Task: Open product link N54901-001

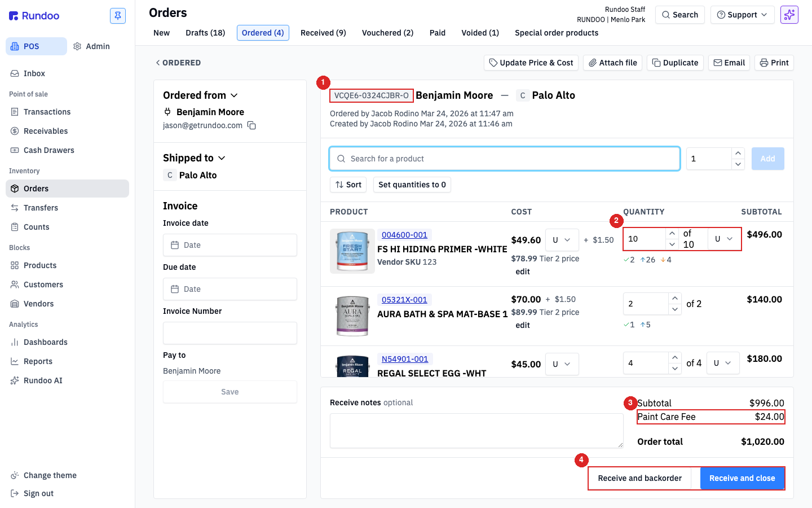Action: (x=405, y=359)
